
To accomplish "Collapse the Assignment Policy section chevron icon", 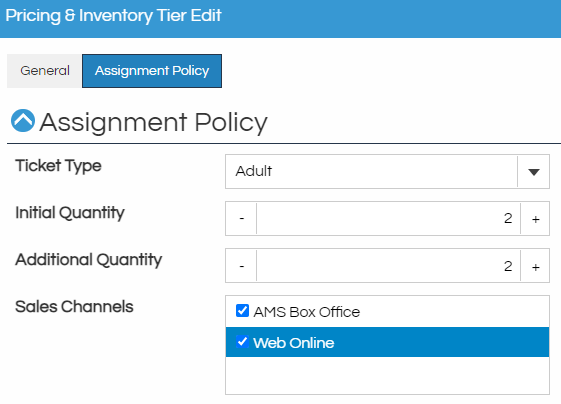I will point(23,121).
